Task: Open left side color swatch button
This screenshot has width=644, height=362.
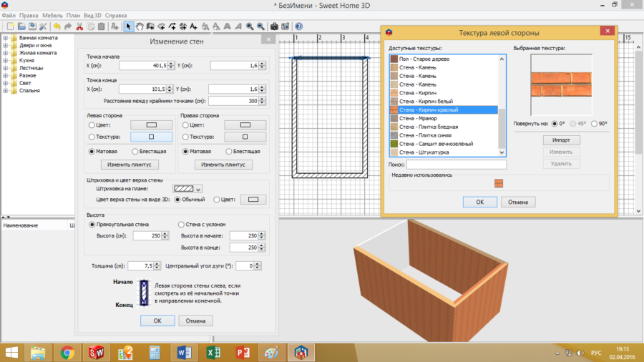Action: click(151, 125)
